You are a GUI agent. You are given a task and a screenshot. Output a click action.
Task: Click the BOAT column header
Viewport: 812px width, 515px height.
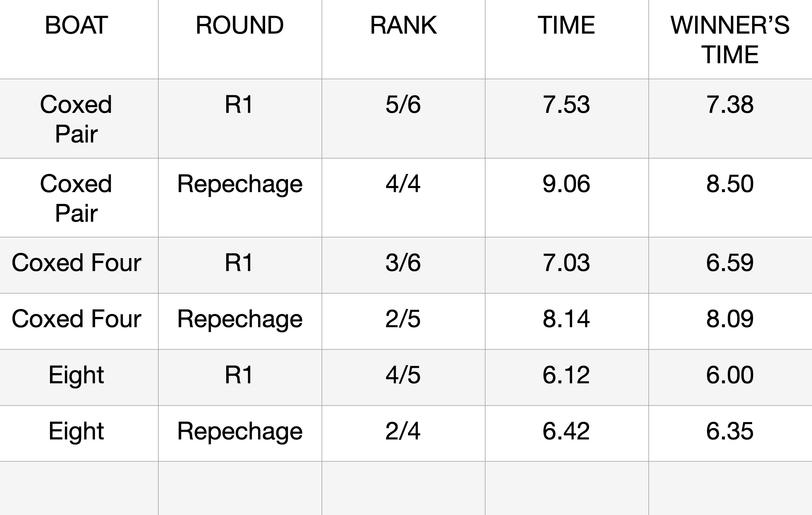pyautogui.click(x=76, y=25)
